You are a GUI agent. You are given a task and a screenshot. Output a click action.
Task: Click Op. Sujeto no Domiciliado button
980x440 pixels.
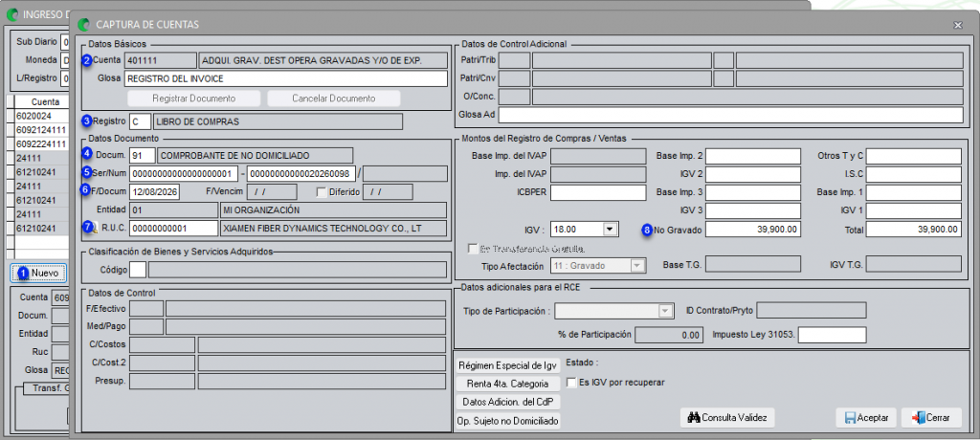coord(508,421)
